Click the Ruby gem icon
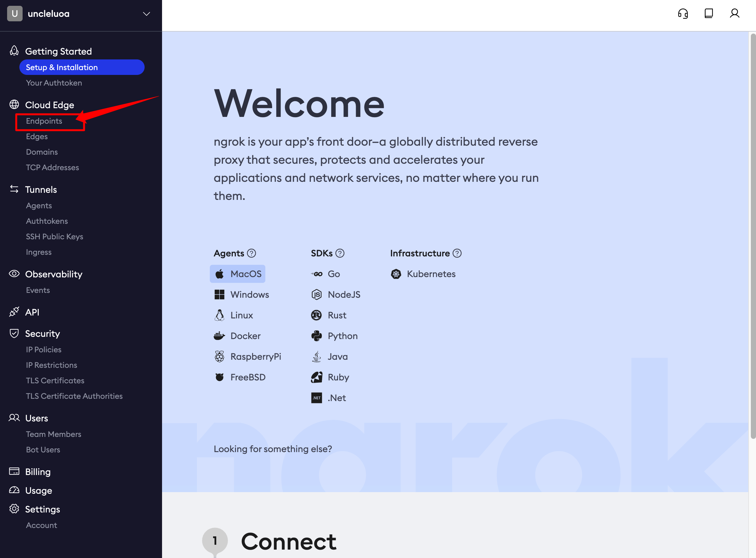 (316, 377)
